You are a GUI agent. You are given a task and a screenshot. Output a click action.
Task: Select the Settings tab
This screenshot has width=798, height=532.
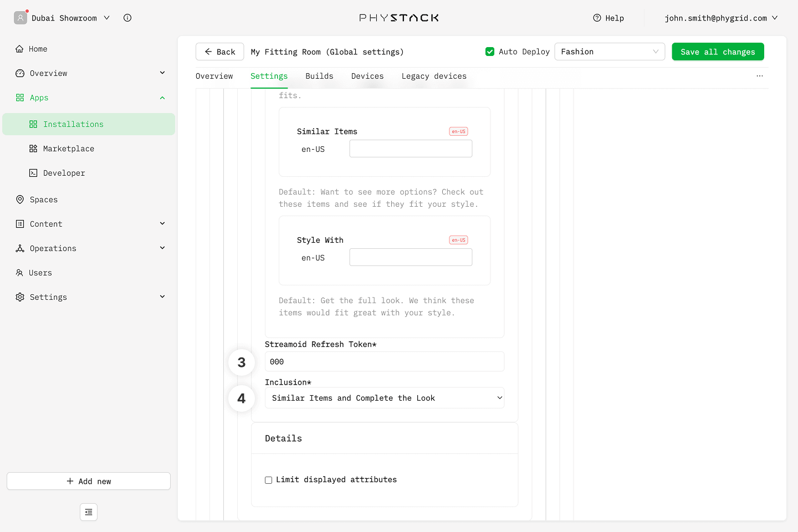(269, 76)
